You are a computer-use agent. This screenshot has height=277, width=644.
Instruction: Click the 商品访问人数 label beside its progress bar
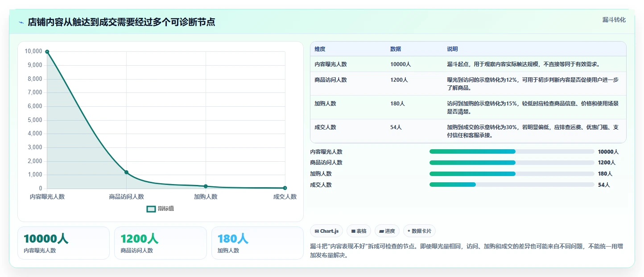point(326,163)
